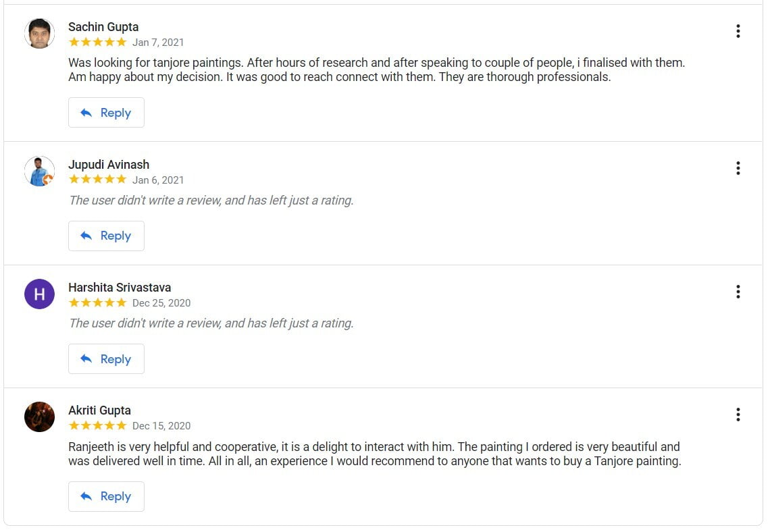Click the Dec 25, 2020 review date
770x532 pixels.
161,303
